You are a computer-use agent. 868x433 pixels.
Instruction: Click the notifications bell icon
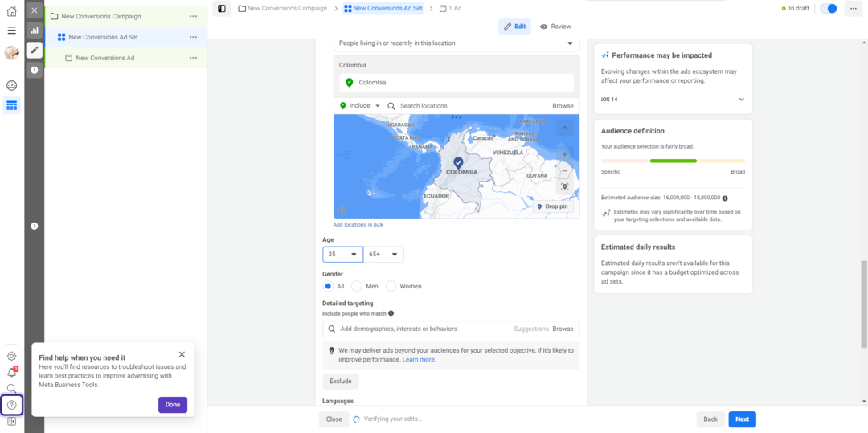coord(11,373)
